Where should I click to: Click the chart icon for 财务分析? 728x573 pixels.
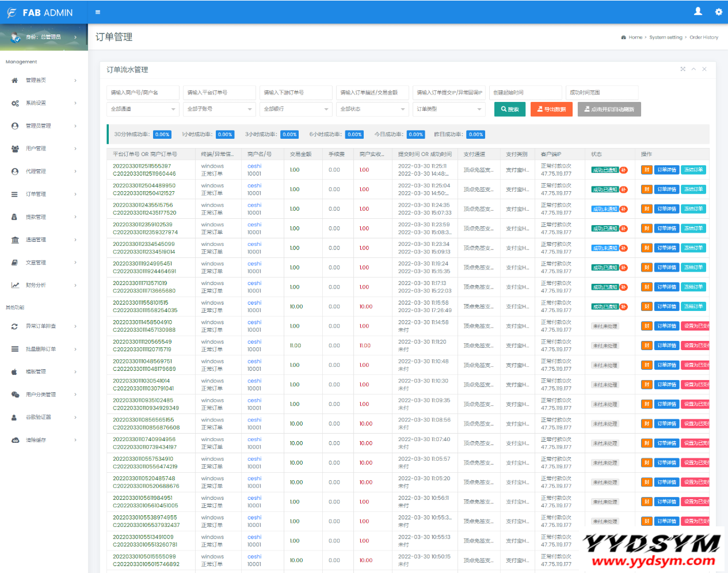point(15,286)
